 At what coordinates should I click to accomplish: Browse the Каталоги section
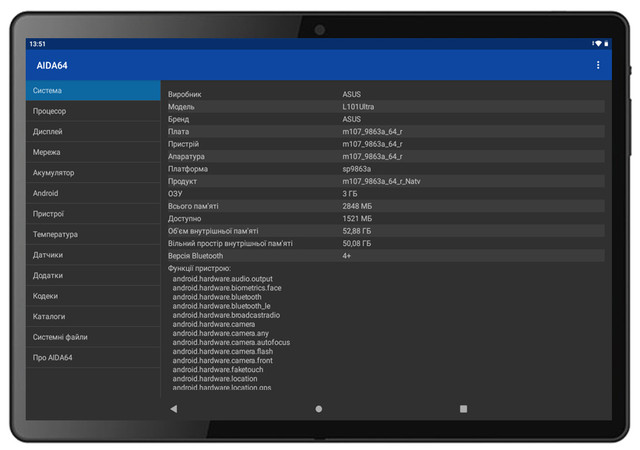93,316
